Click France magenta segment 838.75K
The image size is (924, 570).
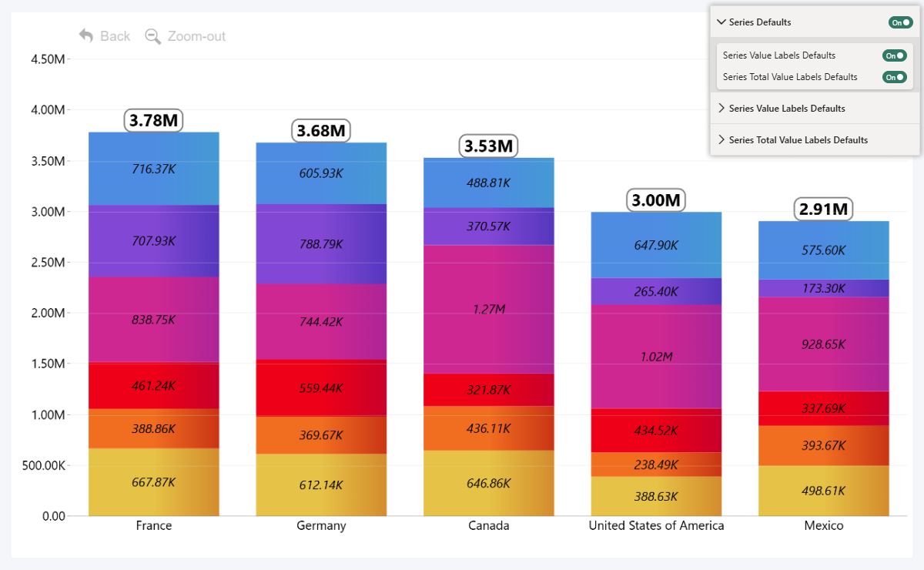coord(154,320)
